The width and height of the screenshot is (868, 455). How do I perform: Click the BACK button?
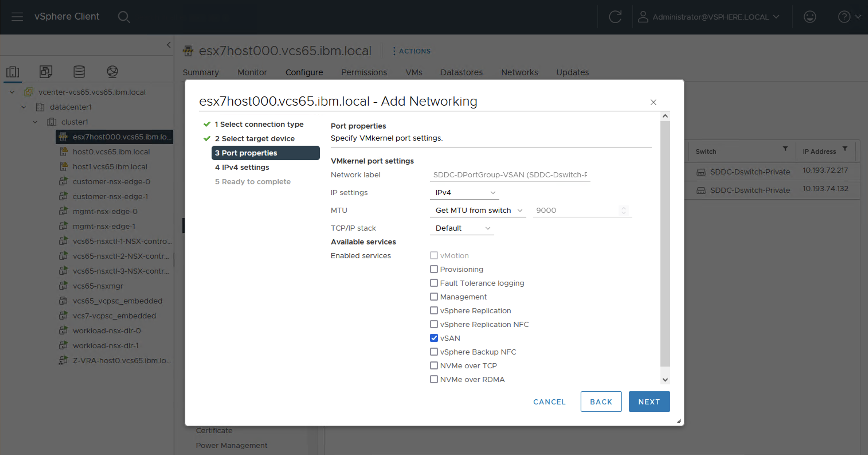601,402
